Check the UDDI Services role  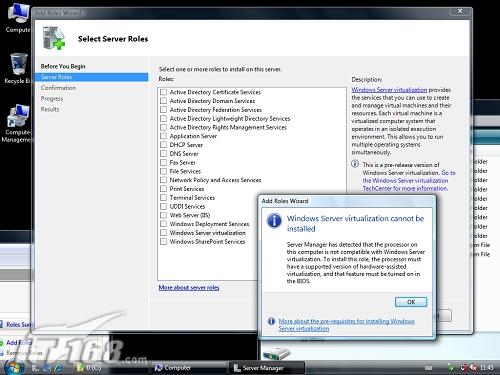point(163,206)
